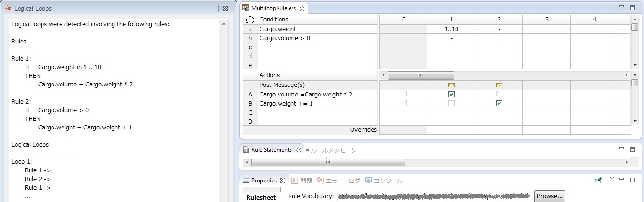Click the MultiloopRule.ers rulesheet file icon
644x202 pixels.
click(x=246, y=8)
